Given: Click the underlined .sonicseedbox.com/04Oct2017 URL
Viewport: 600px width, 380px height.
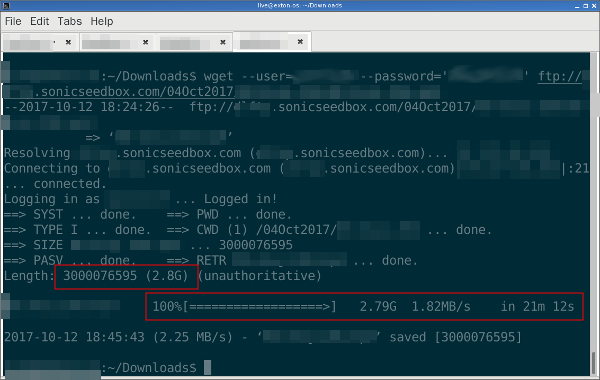Looking at the screenshot, I should click(134, 92).
